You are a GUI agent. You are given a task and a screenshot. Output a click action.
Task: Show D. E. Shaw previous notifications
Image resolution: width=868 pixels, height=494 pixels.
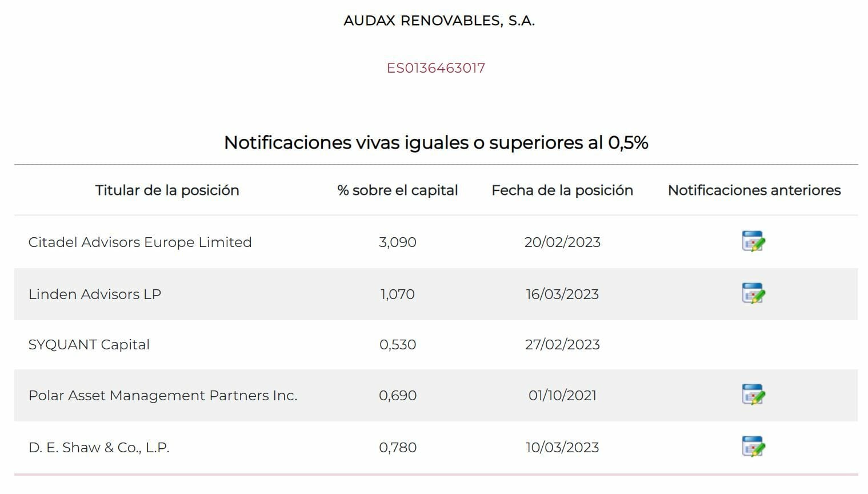point(753,447)
